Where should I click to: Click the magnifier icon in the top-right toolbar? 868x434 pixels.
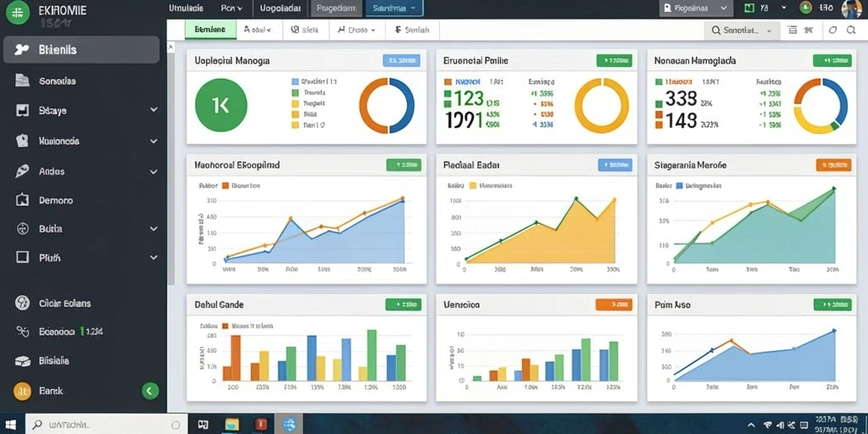tap(851, 31)
